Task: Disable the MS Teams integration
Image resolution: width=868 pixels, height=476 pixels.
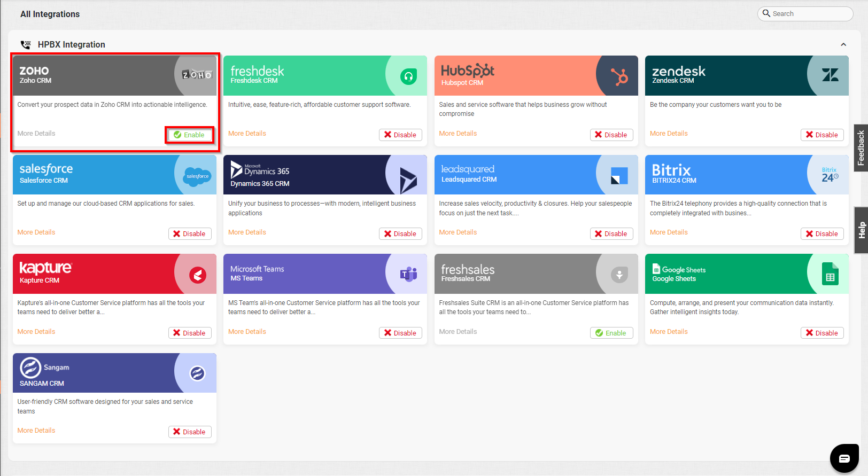Action: tap(400, 333)
